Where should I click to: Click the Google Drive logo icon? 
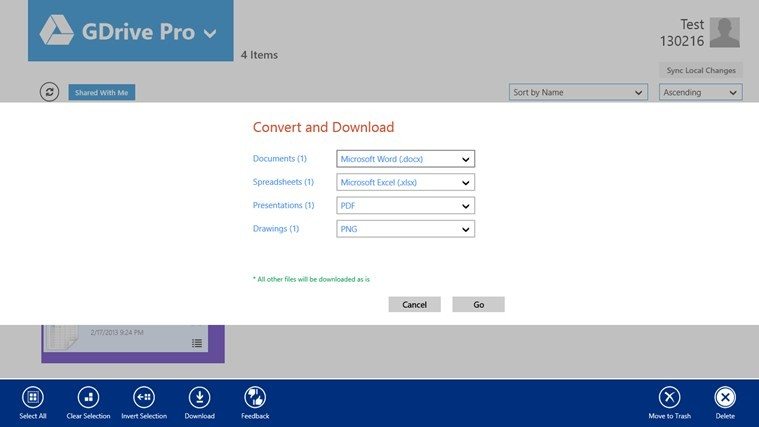[57, 30]
